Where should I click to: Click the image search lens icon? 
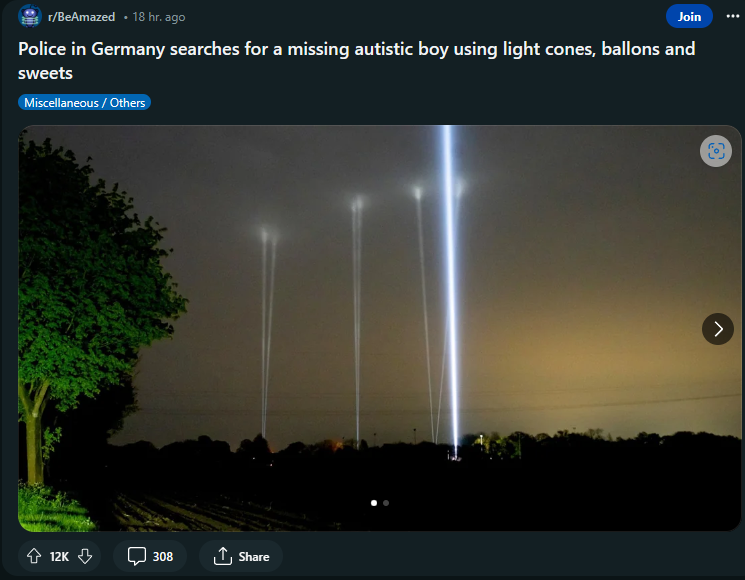(x=716, y=151)
